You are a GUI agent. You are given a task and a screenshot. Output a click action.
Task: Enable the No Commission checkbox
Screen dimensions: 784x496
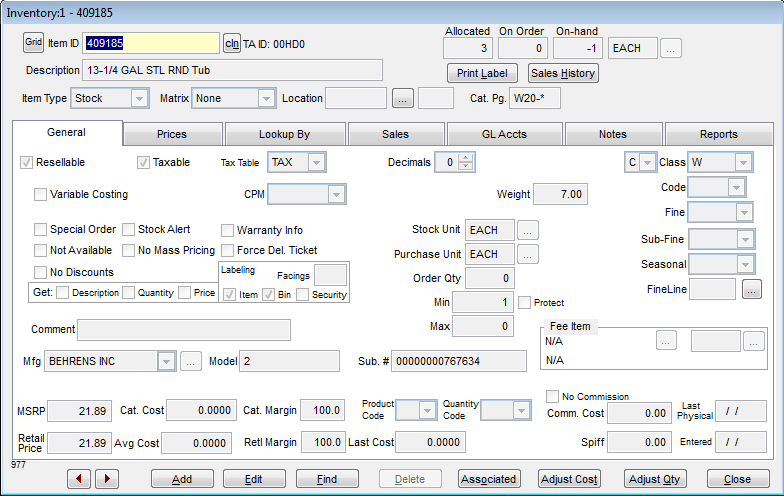[x=552, y=396]
